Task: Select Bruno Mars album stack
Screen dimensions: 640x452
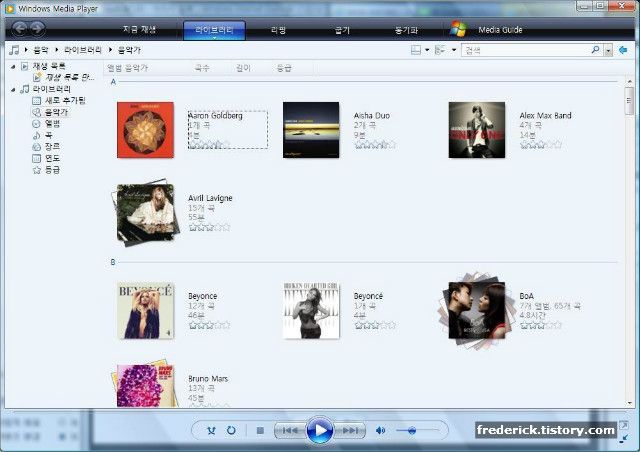Action: (x=145, y=384)
